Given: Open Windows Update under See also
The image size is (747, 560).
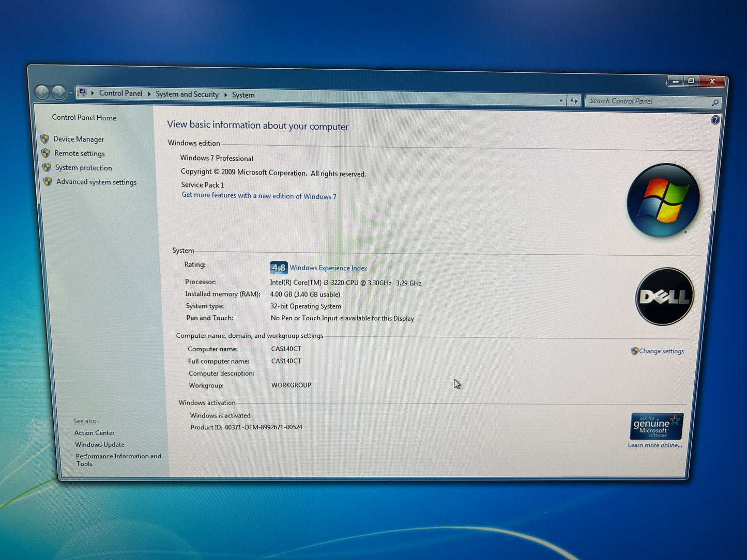Looking at the screenshot, I should tap(100, 444).
